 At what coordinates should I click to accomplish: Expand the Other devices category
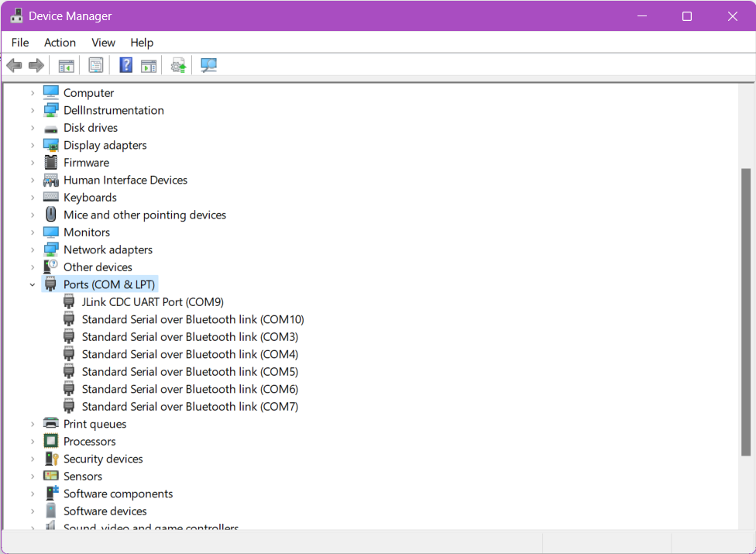pyautogui.click(x=32, y=267)
